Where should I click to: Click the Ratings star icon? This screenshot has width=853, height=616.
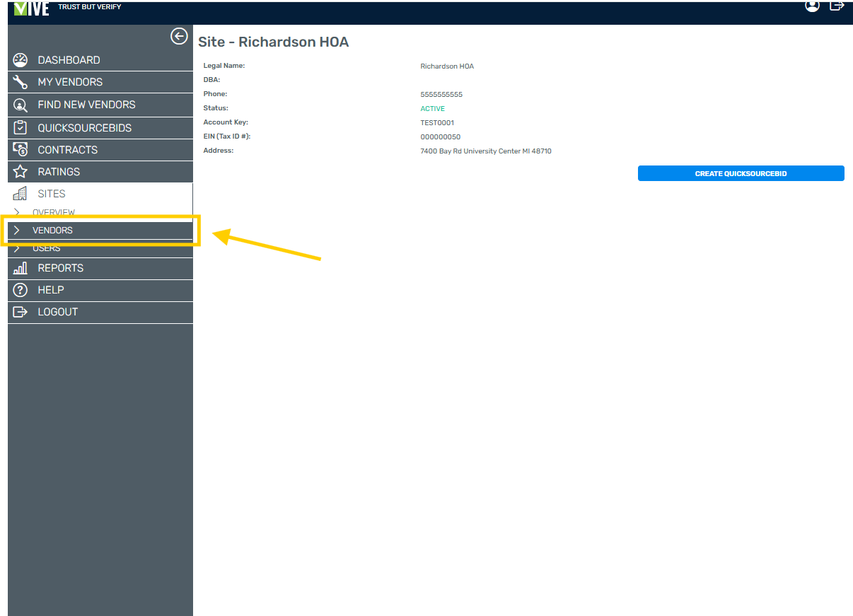21,172
